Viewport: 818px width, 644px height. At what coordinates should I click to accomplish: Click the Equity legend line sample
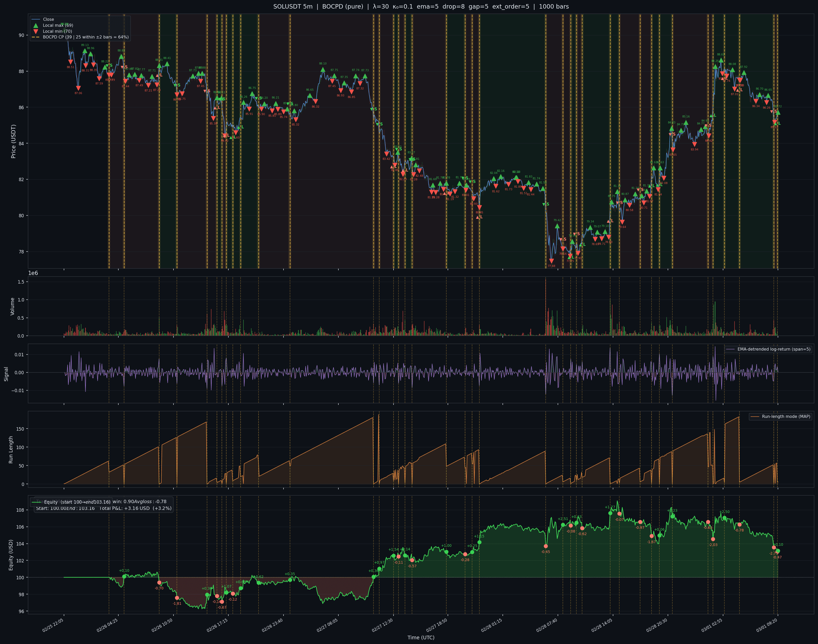coord(37,502)
